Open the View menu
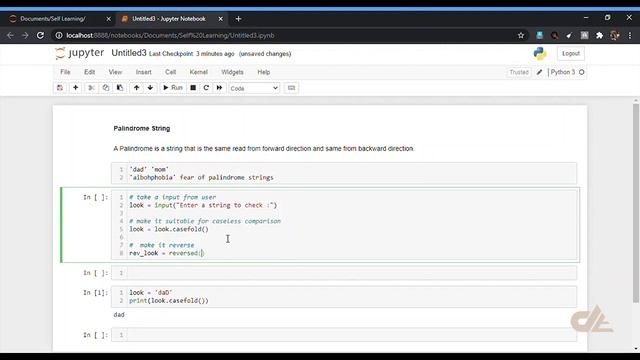 tap(115, 72)
